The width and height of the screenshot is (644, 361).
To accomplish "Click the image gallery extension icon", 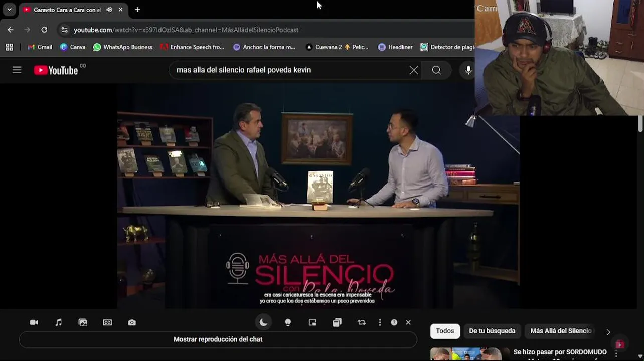I will click(83, 322).
